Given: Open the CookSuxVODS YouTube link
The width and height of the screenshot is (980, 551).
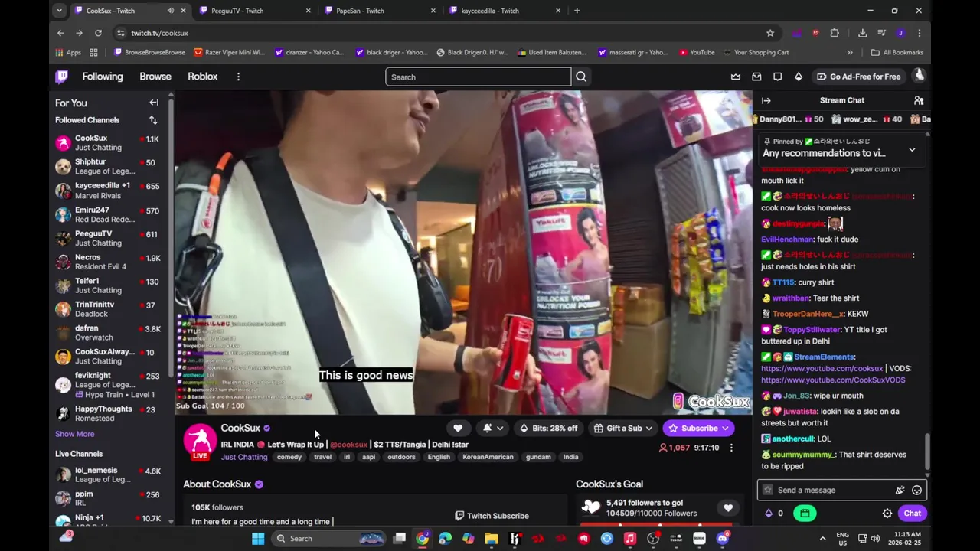Looking at the screenshot, I should [x=833, y=380].
